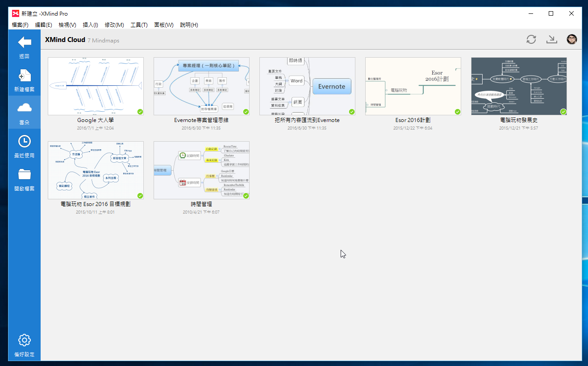This screenshot has width=588, height=366.
Task: Open the Evernote專案管理思維 mindmap thumbnail
Action: [201, 86]
